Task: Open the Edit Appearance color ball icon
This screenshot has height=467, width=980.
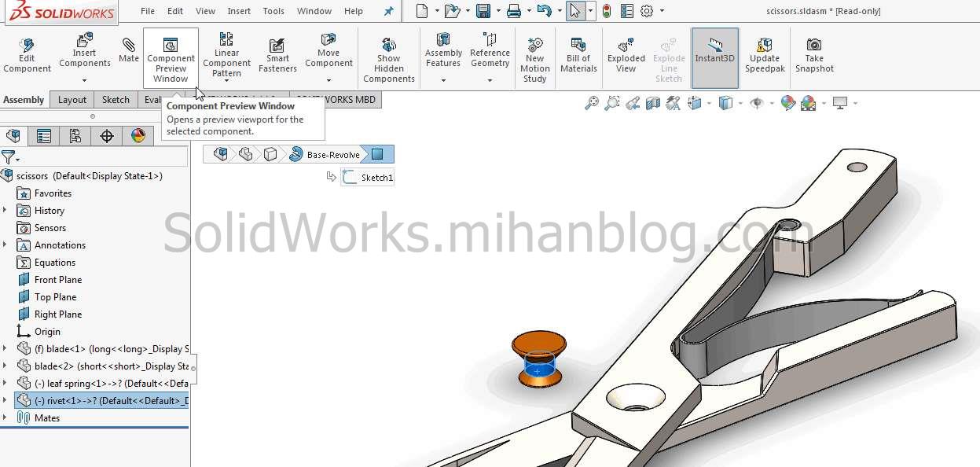Action: click(787, 103)
